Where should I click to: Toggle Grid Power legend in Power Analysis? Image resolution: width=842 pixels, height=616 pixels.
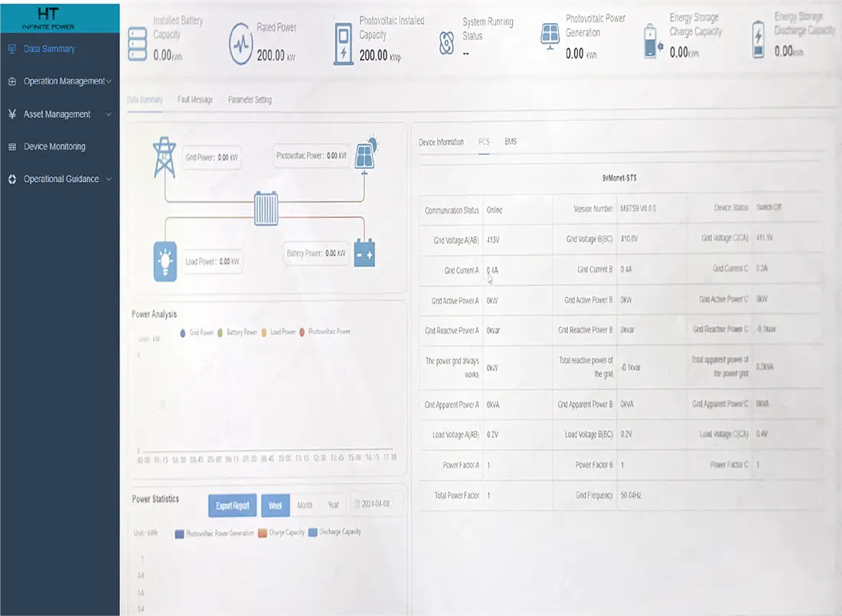click(197, 332)
